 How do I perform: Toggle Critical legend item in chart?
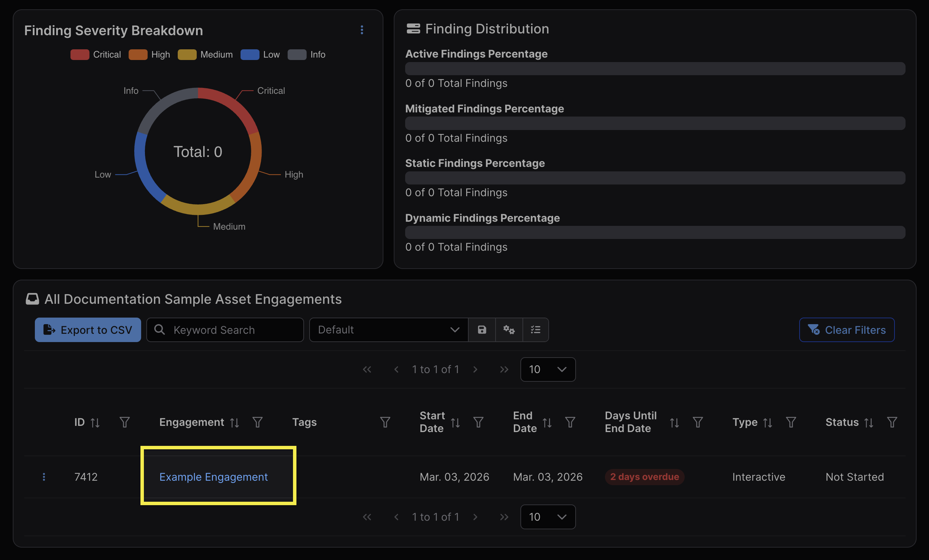pos(96,54)
